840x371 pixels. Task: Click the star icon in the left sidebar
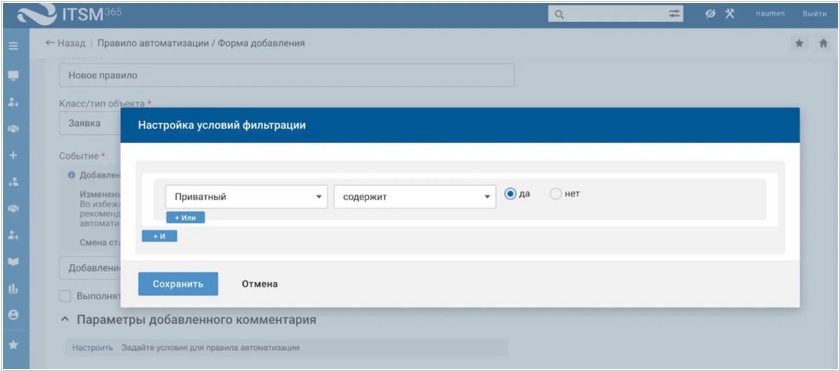13,345
